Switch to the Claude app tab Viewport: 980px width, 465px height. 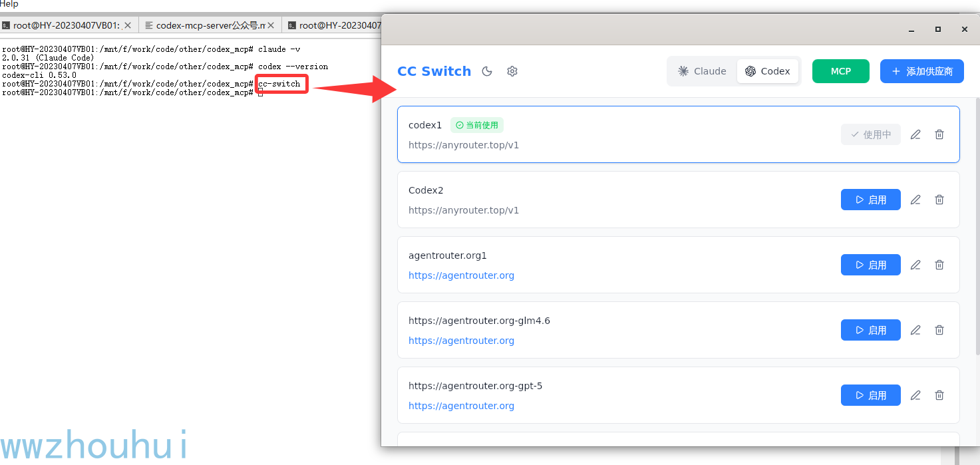point(703,71)
